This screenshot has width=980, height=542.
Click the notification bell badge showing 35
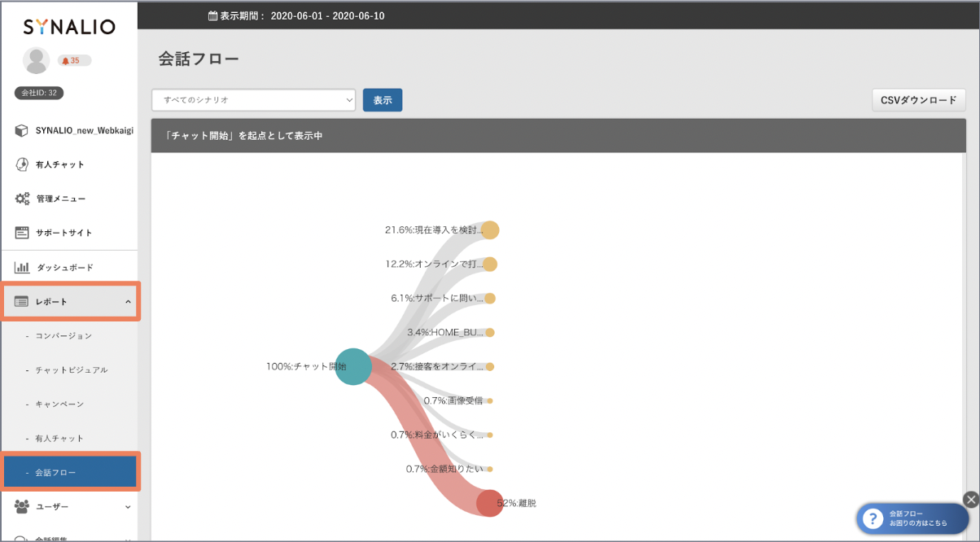coord(73,60)
